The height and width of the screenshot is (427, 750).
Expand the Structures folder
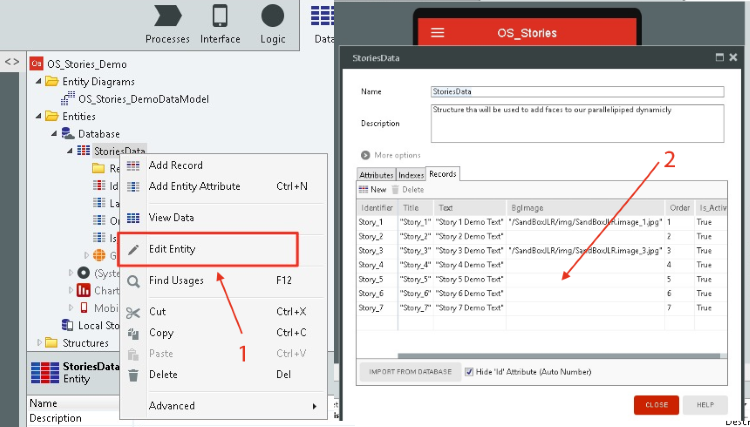coord(39,343)
